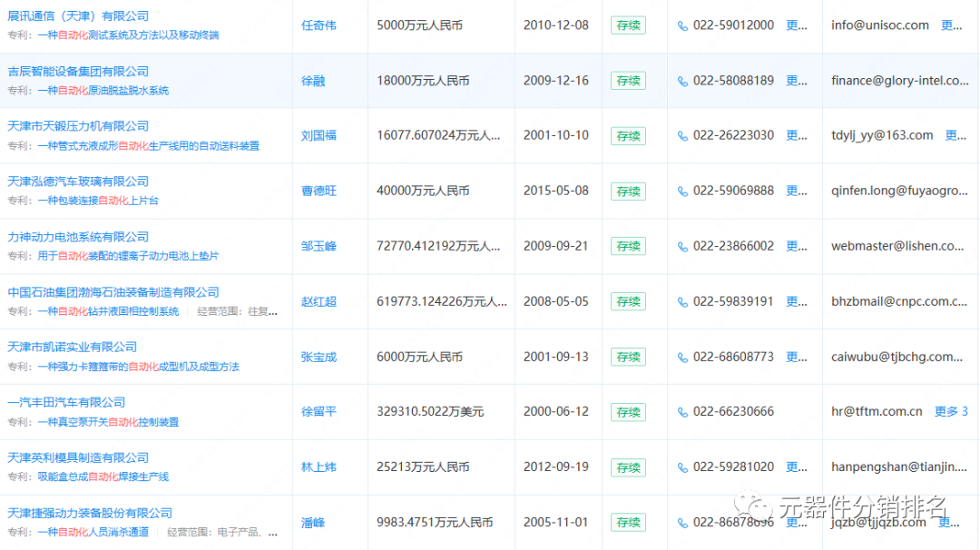Click phone icon beside 022-26223030

[682, 136]
